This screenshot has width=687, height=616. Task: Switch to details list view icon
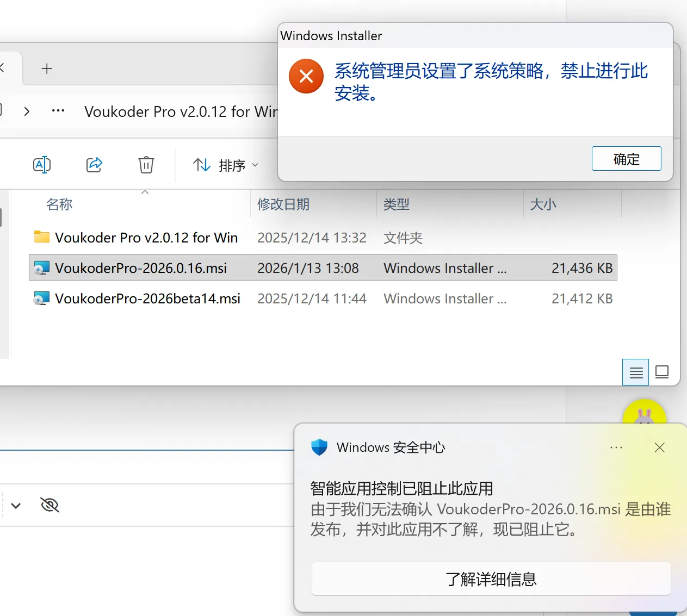tap(635, 372)
